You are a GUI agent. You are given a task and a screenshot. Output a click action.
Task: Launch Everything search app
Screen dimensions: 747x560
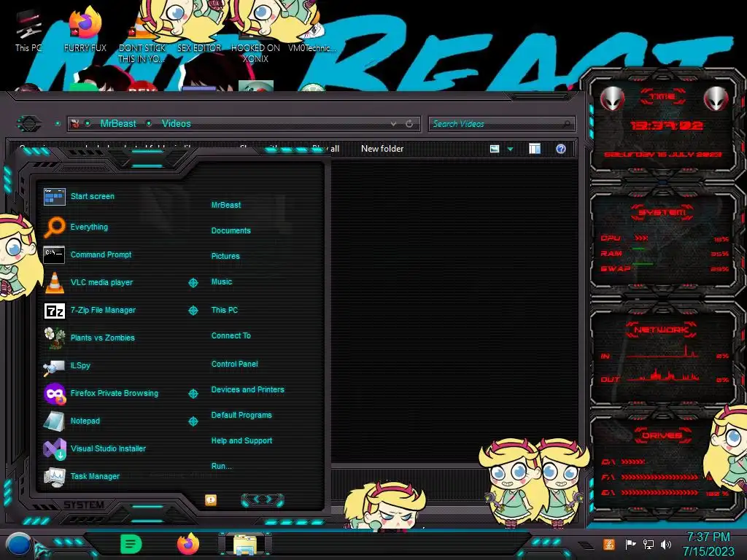(76, 227)
